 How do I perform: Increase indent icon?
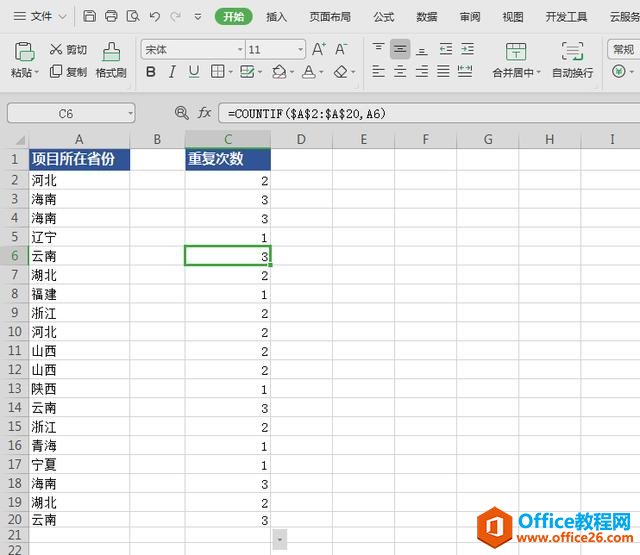pos(467,49)
